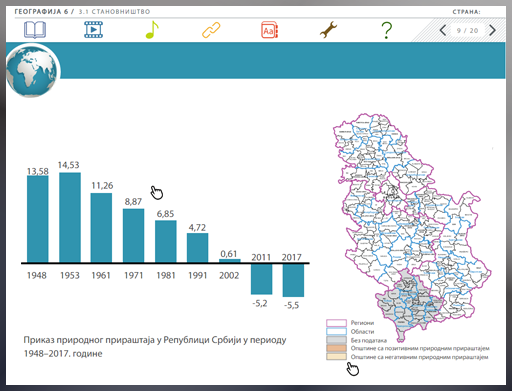The width and height of the screenshot is (512, 391).
Task: Open the wrench tools icon
Action: (328, 30)
